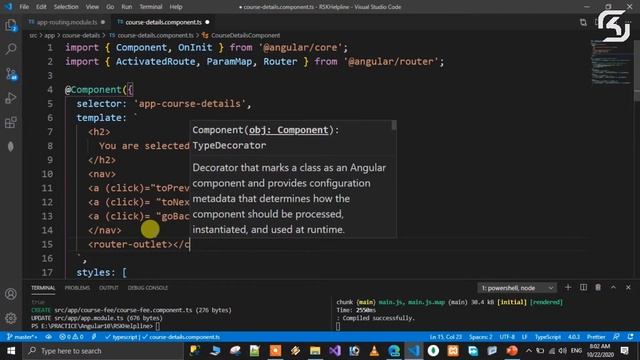Switch to the DEBUG CONSOLE tab
This screenshot has height=360, width=640.
[x=148, y=288]
